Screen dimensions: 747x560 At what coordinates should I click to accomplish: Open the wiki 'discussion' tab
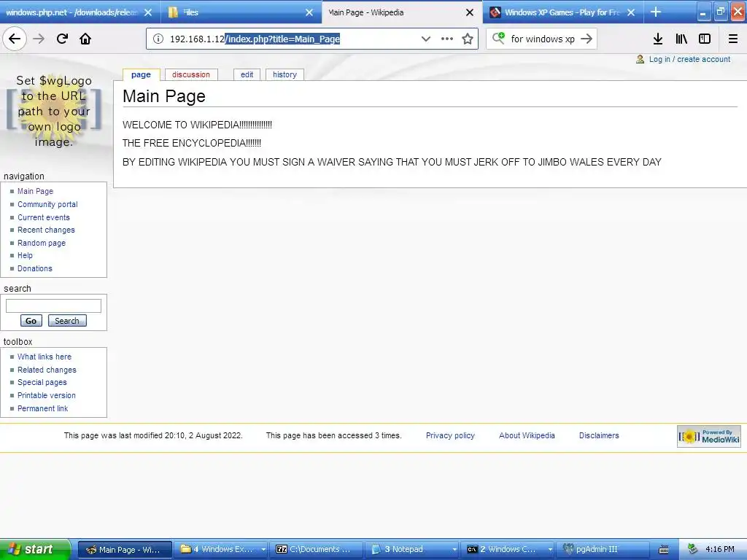191,75
